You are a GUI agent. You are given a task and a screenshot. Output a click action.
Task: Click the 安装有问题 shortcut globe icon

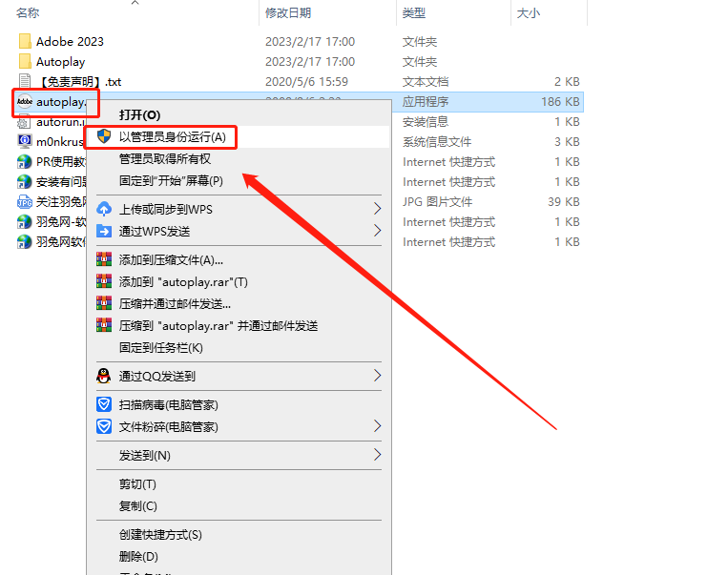coord(24,181)
